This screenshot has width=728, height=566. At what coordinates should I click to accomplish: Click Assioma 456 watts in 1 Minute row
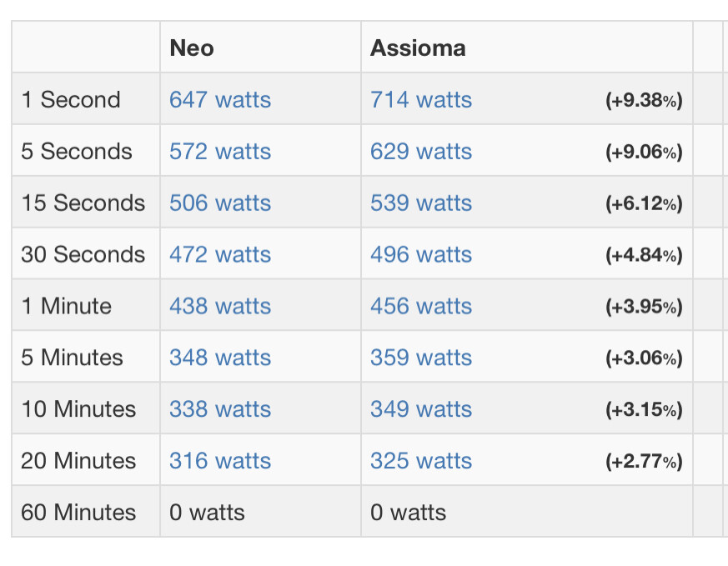[421, 306]
